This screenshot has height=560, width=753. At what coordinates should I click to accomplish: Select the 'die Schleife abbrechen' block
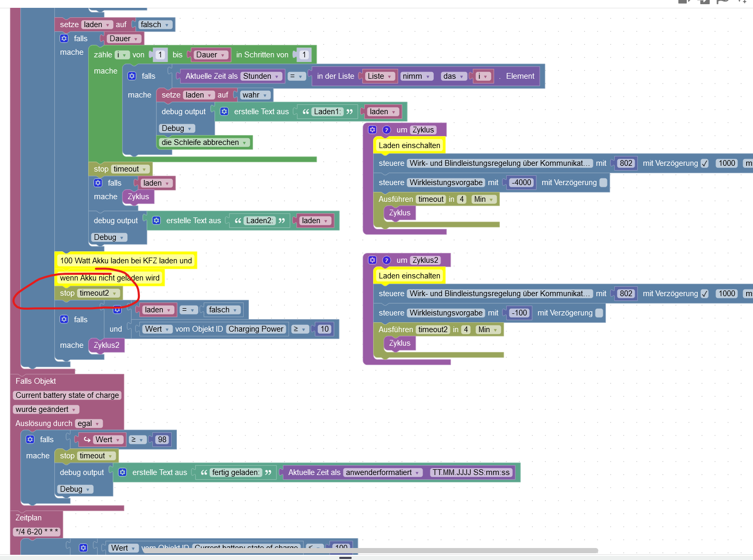point(205,142)
